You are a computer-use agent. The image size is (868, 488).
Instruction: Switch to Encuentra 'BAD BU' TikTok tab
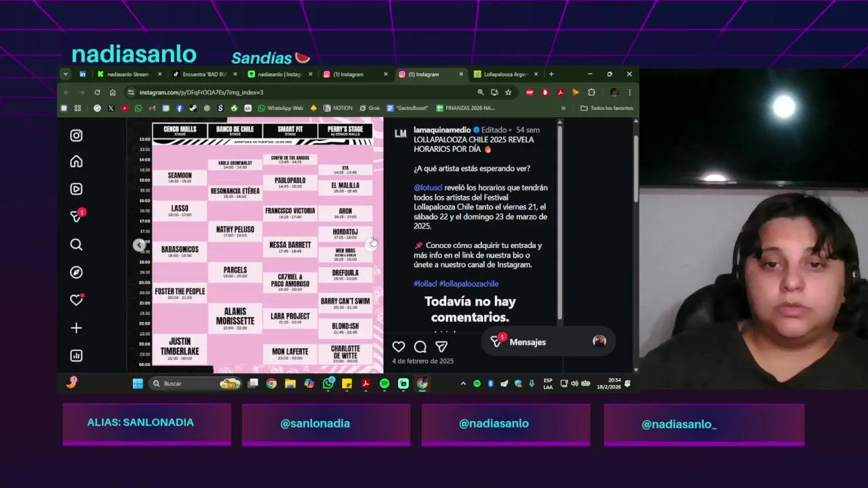(x=205, y=74)
